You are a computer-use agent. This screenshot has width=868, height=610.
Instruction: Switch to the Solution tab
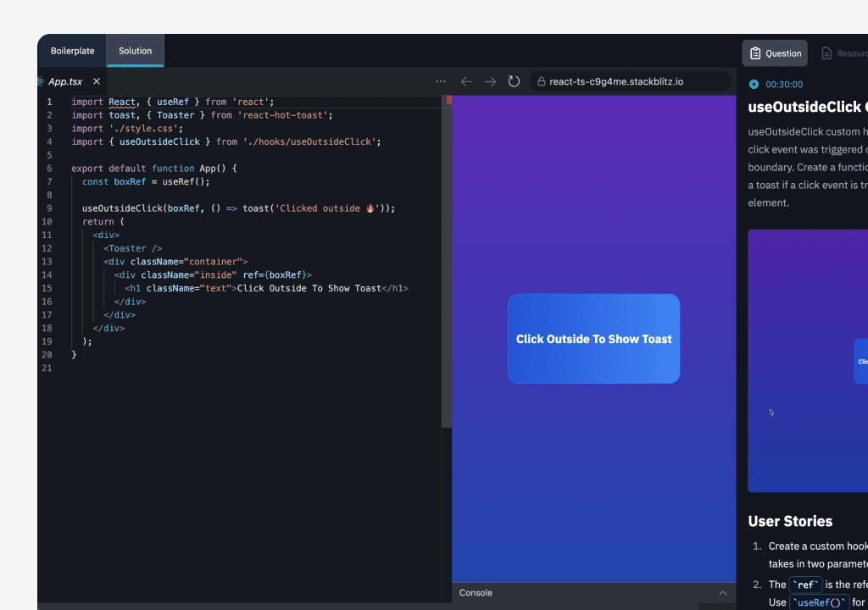coord(135,51)
